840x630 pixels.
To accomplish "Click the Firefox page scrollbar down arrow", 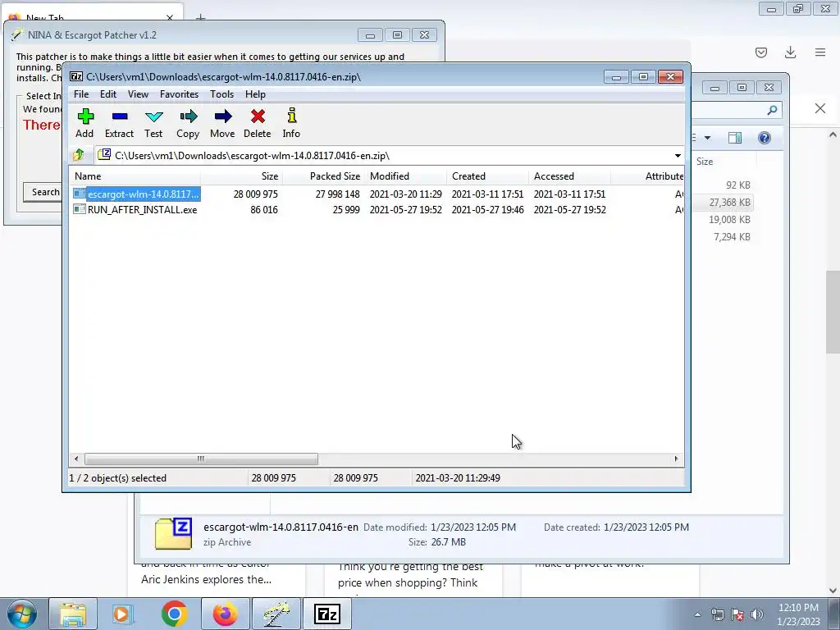I will pyautogui.click(x=833, y=591).
